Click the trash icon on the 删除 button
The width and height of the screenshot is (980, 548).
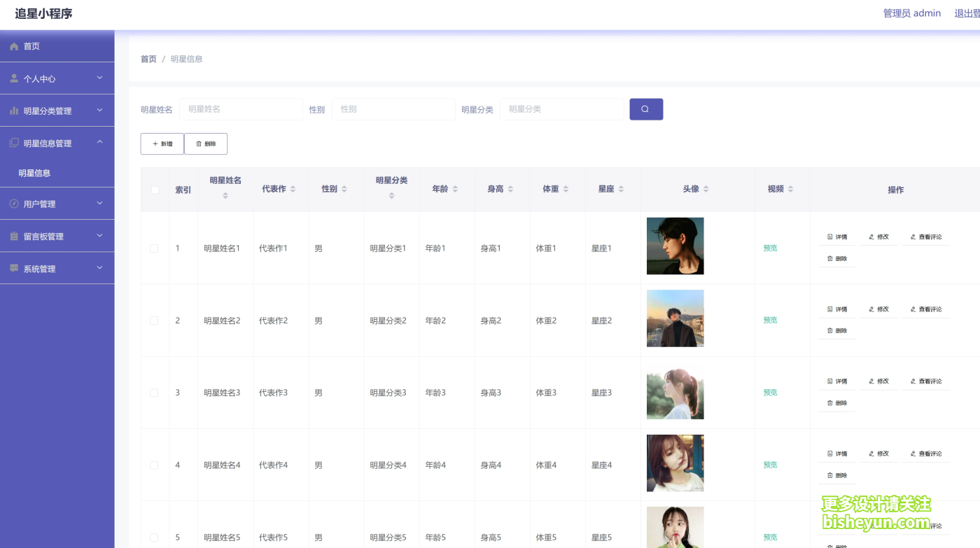tap(197, 143)
